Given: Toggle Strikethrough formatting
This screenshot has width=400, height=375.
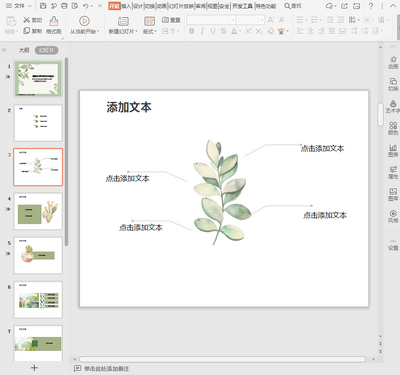Looking at the screenshot, I should pos(223,31).
